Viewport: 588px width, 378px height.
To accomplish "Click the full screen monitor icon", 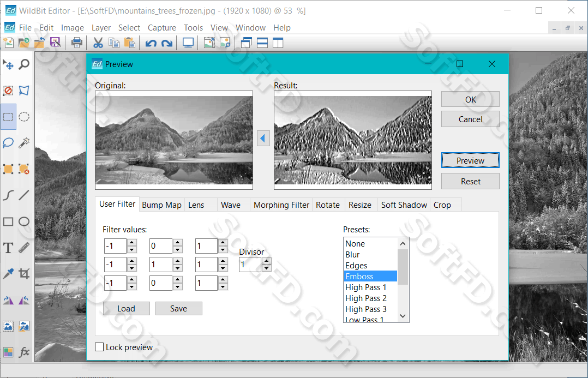I will [x=188, y=43].
